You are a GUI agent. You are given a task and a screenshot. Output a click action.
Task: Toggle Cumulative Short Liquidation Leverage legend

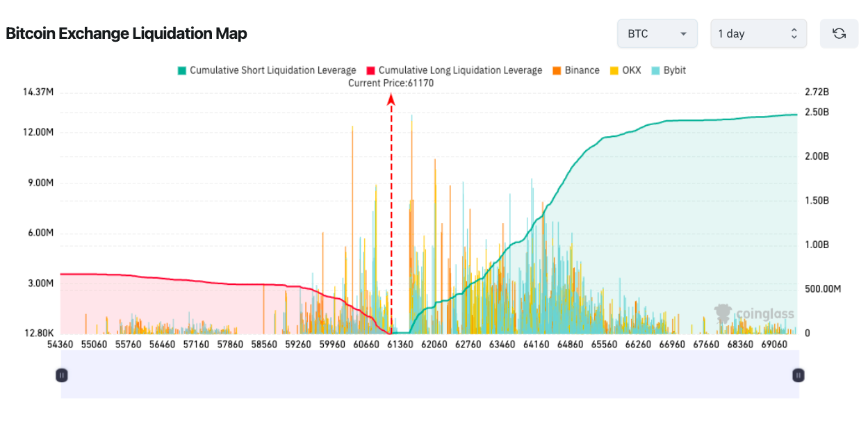point(267,70)
